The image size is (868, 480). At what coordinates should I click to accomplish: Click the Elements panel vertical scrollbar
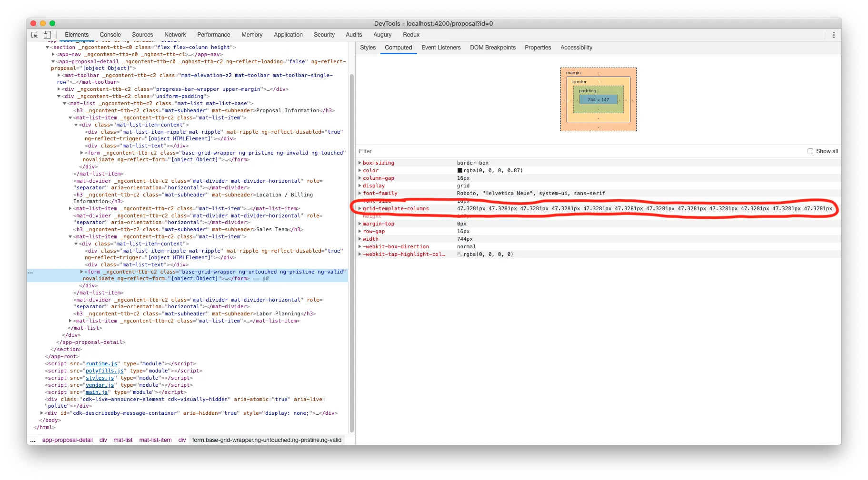[x=352, y=252]
